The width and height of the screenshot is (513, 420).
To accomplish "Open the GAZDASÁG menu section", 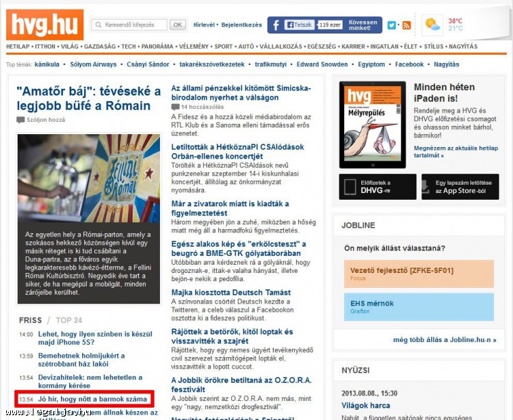I will click(x=101, y=47).
